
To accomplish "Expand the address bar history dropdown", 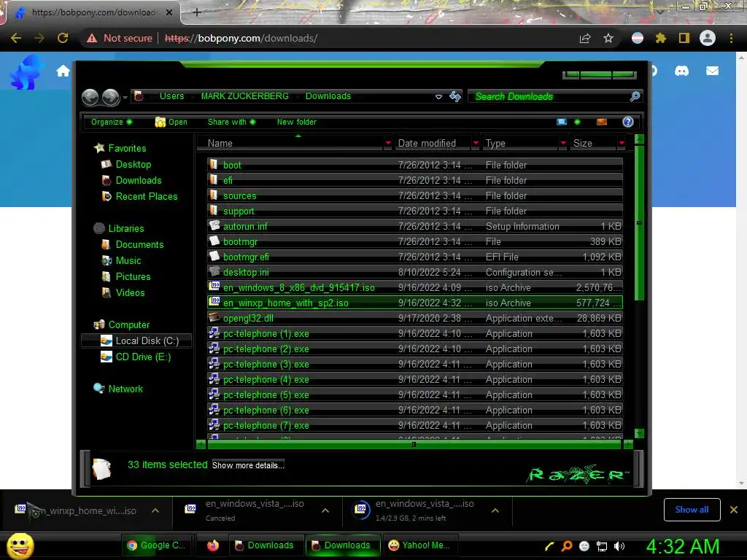I will [438, 97].
